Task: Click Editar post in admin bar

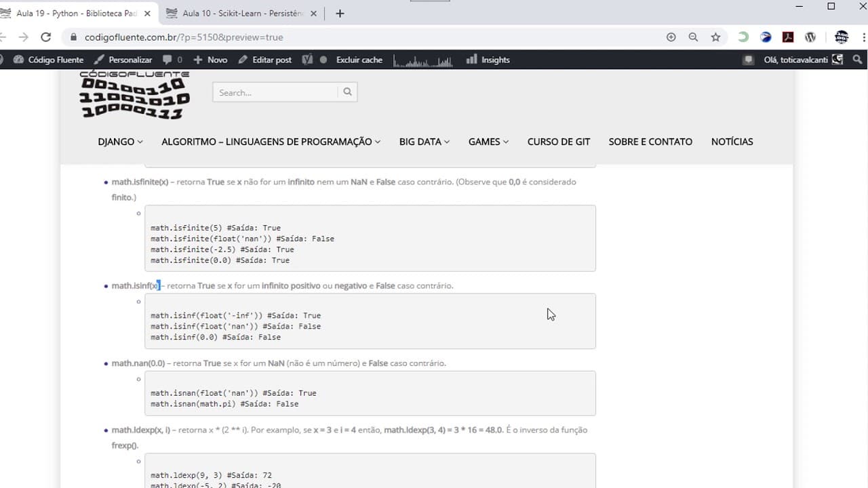Action: (265, 60)
